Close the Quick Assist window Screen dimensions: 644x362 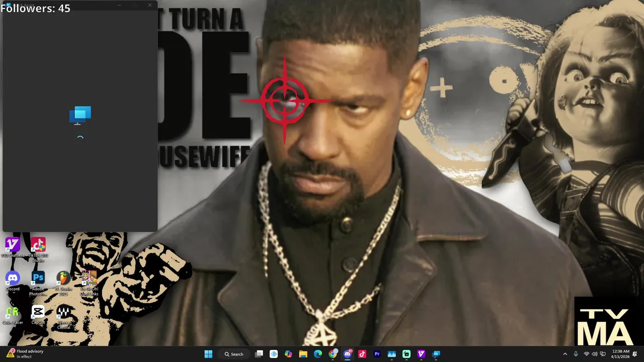point(149,5)
